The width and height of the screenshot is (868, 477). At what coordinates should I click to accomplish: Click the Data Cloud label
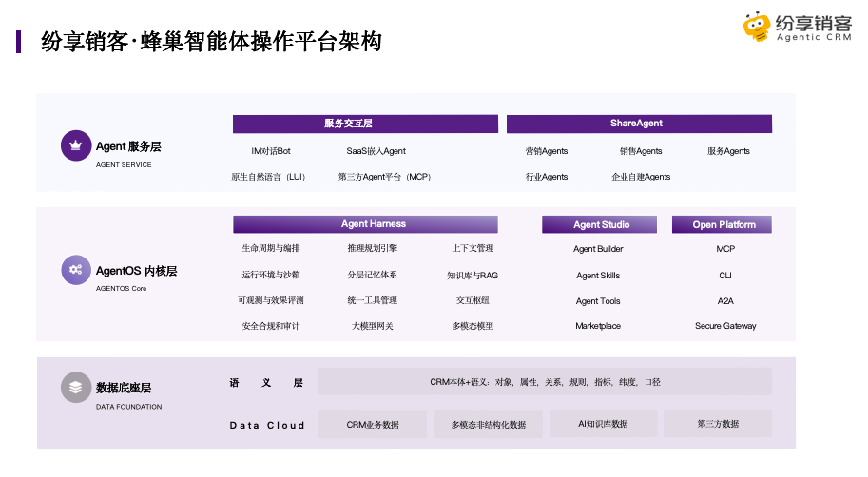pyautogui.click(x=267, y=425)
